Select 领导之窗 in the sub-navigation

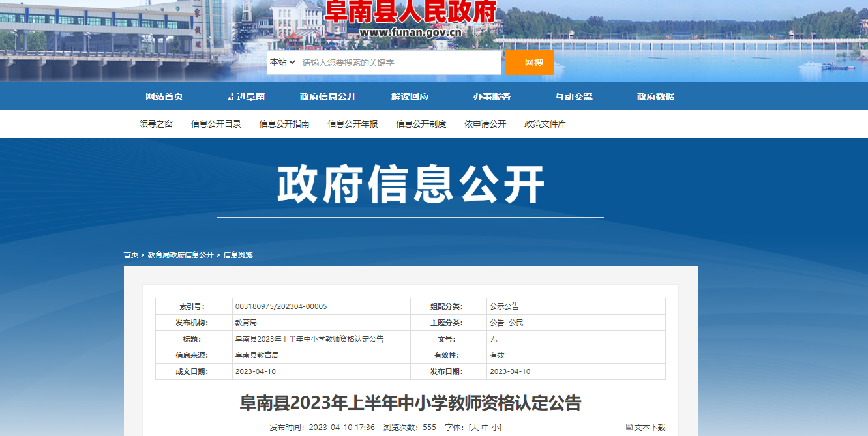(156, 124)
